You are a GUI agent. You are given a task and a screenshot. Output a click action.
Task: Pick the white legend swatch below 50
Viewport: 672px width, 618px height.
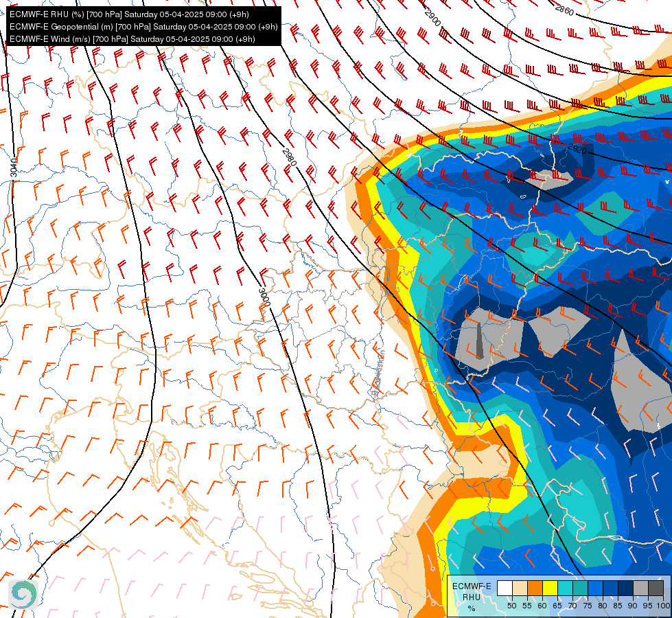[x=505, y=588]
